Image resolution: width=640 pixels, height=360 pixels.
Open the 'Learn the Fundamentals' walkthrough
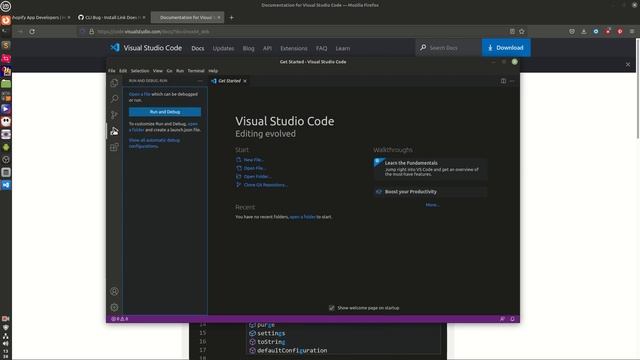tap(431, 168)
